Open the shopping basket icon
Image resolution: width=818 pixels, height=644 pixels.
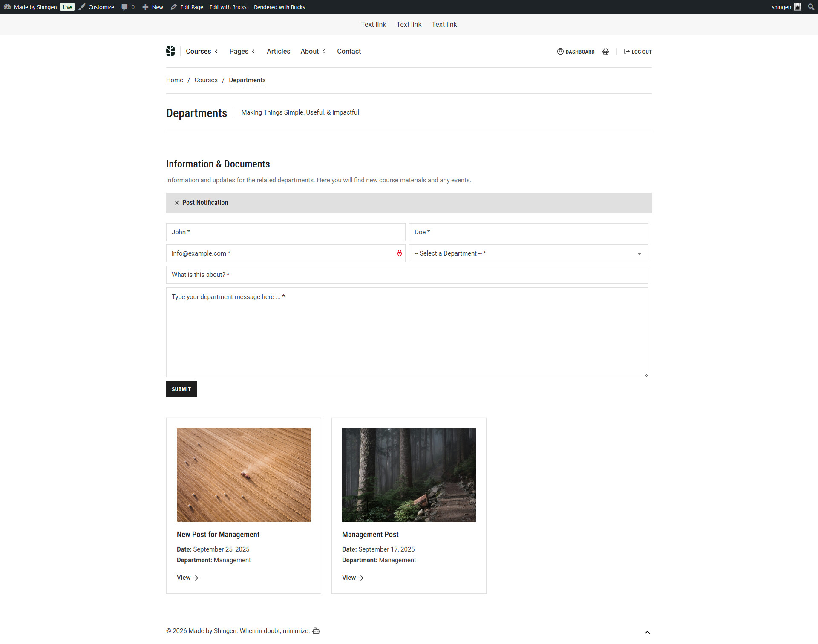click(605, 52)
